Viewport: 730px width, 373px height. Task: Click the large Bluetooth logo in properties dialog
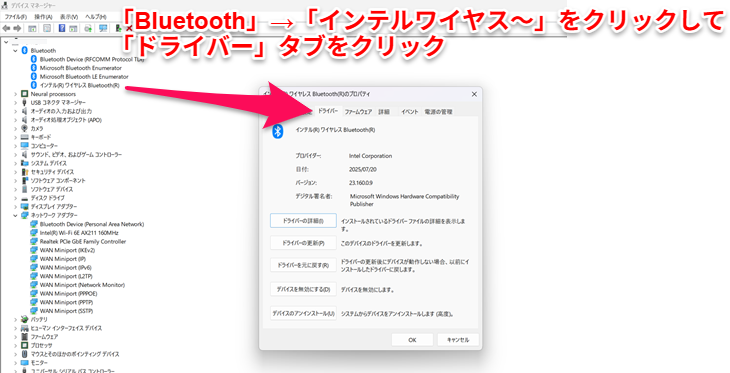tap(278, 132)
